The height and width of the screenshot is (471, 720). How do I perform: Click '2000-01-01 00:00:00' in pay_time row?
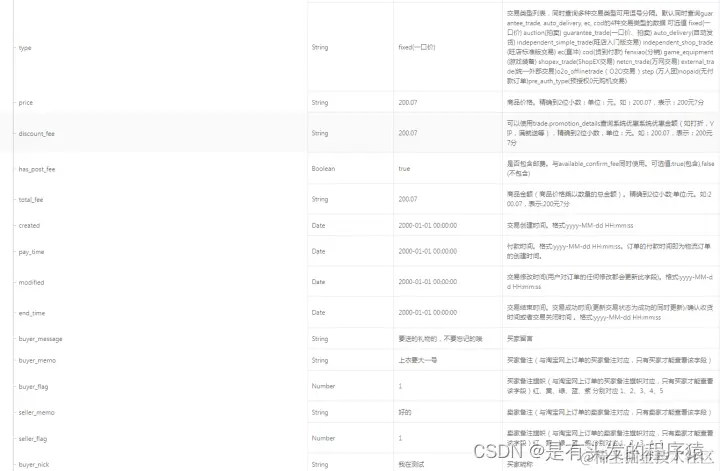pos(428,252)
